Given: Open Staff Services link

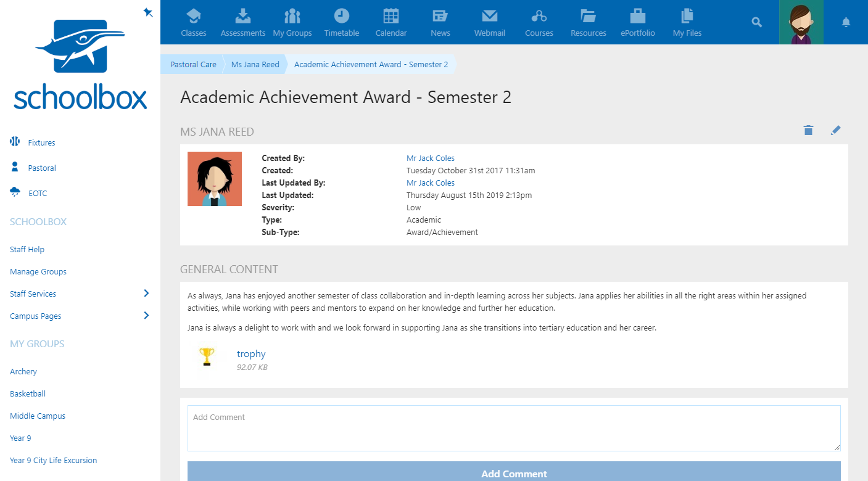Looking at the screenshot, I should pos(33,294).
